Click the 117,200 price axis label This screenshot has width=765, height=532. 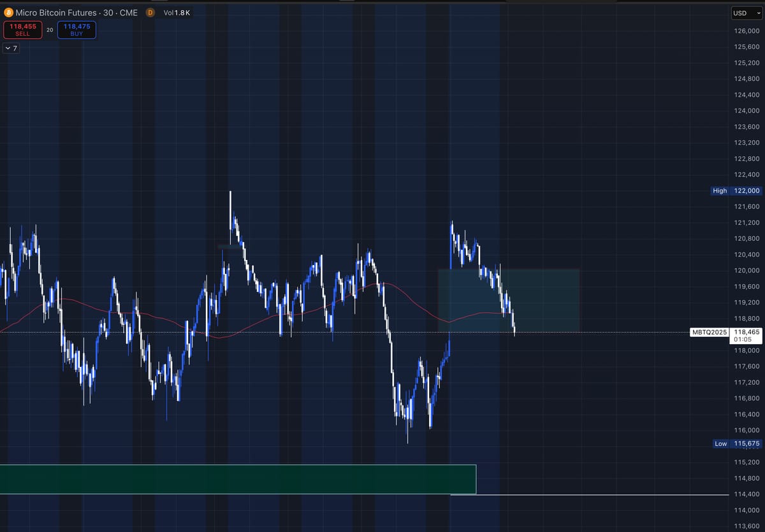tap(747, 382)
